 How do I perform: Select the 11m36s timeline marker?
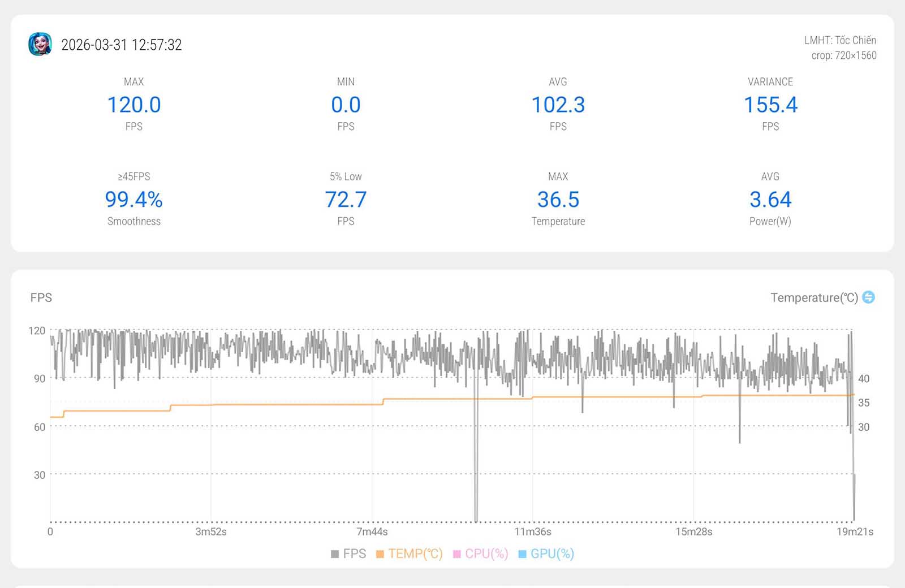532,531
